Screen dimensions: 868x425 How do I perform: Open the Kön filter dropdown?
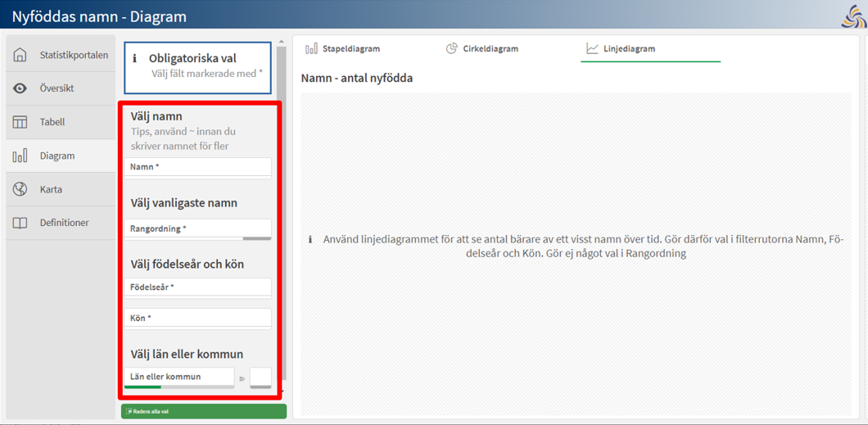(197, 318)
